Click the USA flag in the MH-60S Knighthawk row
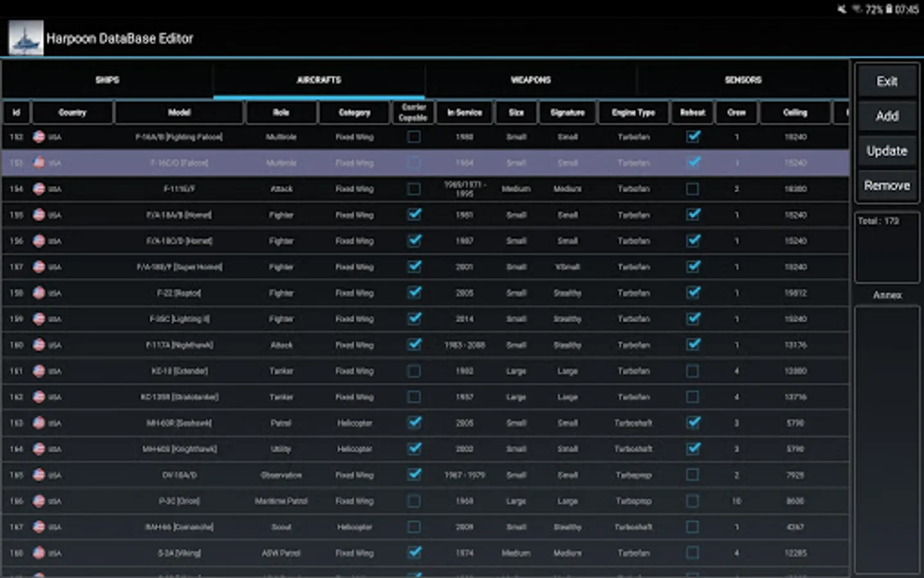The image size is (924, 578). pos(39,449)
